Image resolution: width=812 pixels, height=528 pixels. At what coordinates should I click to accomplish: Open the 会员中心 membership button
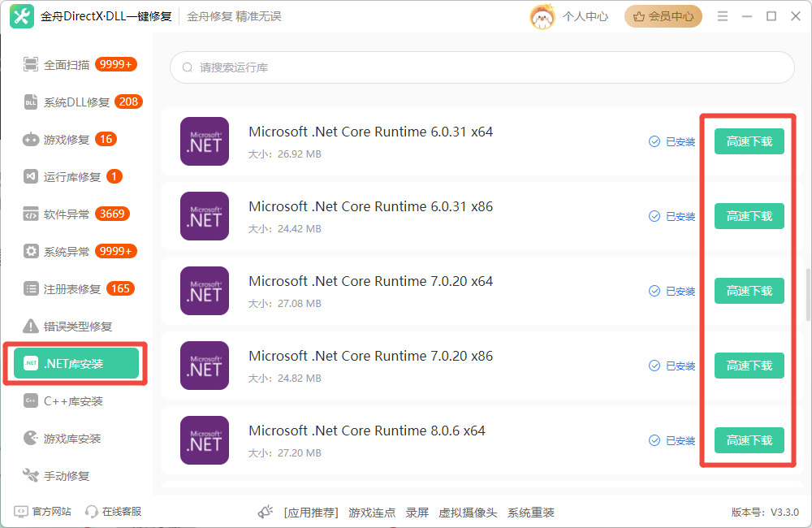point(663,16)
